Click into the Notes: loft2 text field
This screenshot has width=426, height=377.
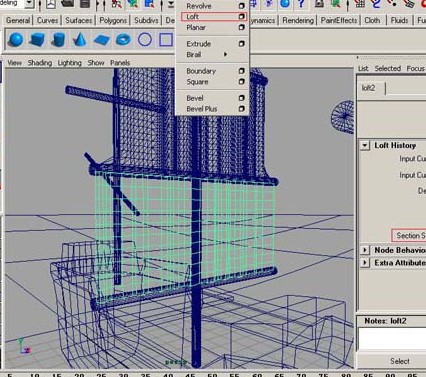[x=392, y=338]
